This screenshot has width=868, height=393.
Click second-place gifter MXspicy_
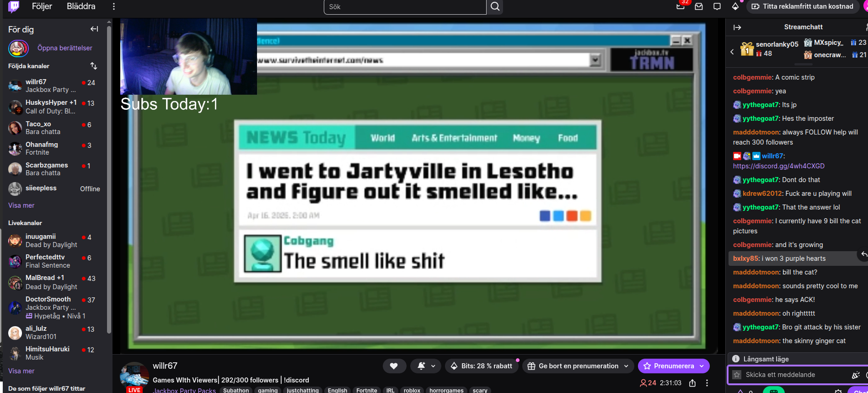(829, 43)
